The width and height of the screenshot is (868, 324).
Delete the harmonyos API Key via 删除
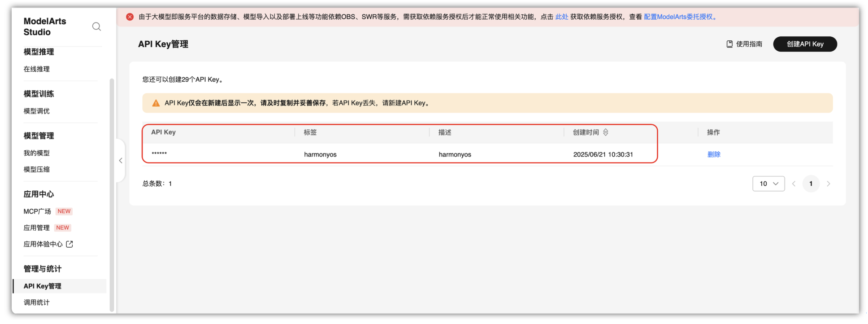click(714, 154)
